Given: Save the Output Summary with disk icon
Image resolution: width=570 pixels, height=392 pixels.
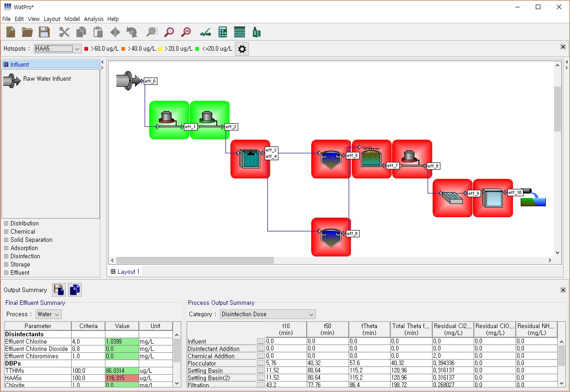Looking at the screenshot, I should [x=59, y=290].
